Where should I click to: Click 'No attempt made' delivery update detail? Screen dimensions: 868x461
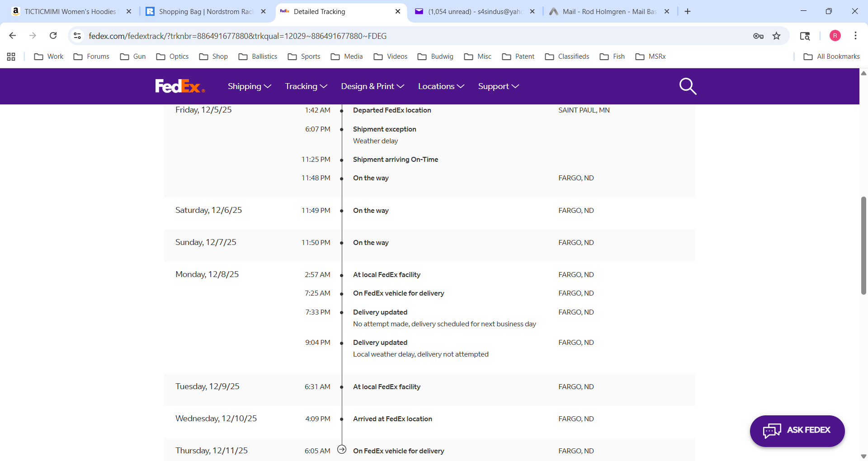(x=444, y=324)
